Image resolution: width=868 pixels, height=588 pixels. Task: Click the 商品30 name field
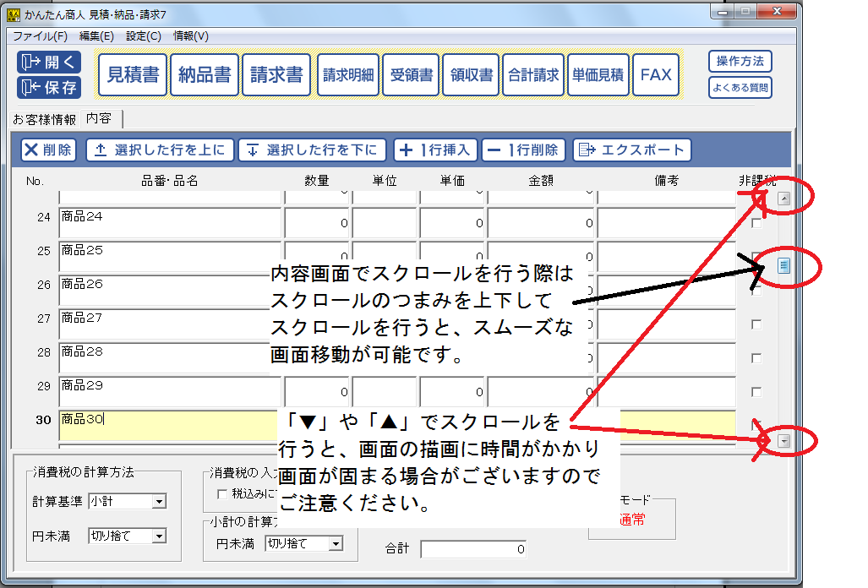point(168,426)
